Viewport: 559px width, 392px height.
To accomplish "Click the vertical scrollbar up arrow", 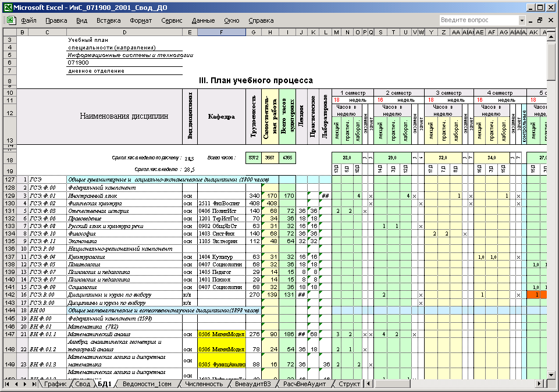I will click(550, 36).
